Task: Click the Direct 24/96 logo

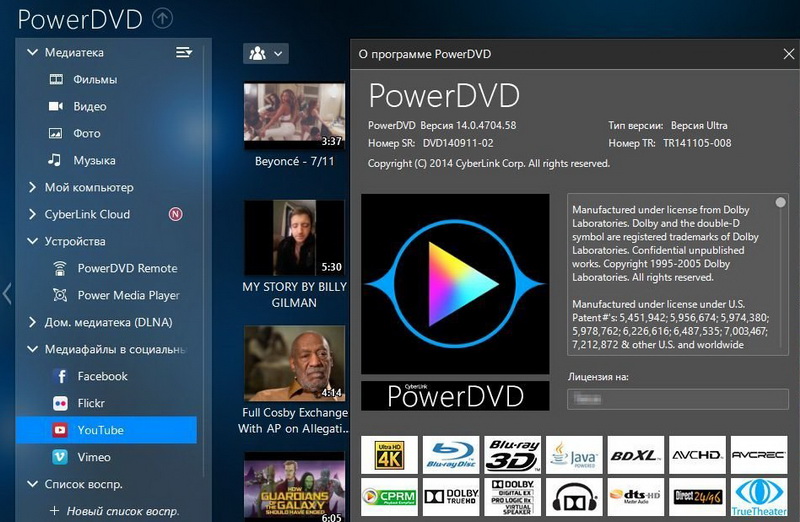Action: 697,497
